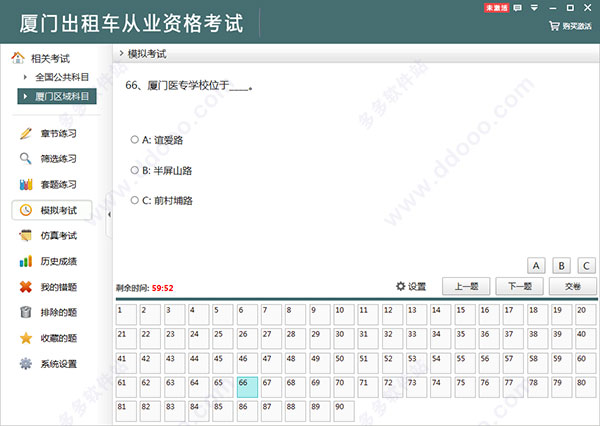Jump to question 85 cell
Image resolution: width=600 pixels, height=426 pixels.
click(223, 411)
